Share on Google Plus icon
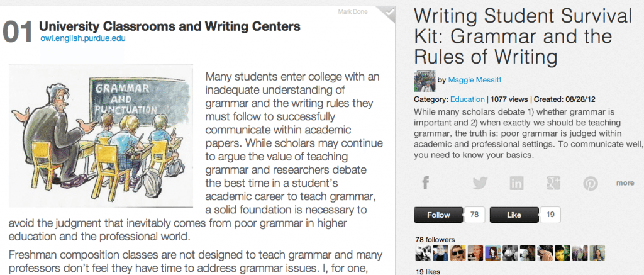This screenshot has height=275, width=644. tap(553, 183)
